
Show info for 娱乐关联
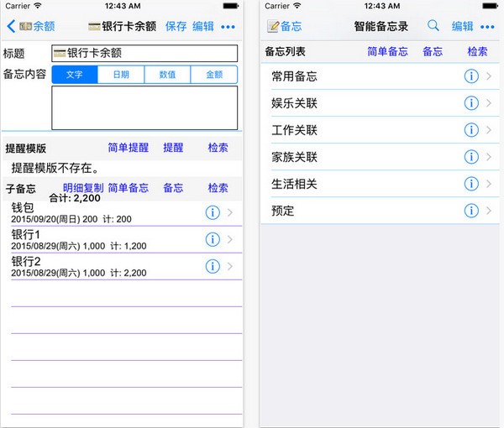471,103
